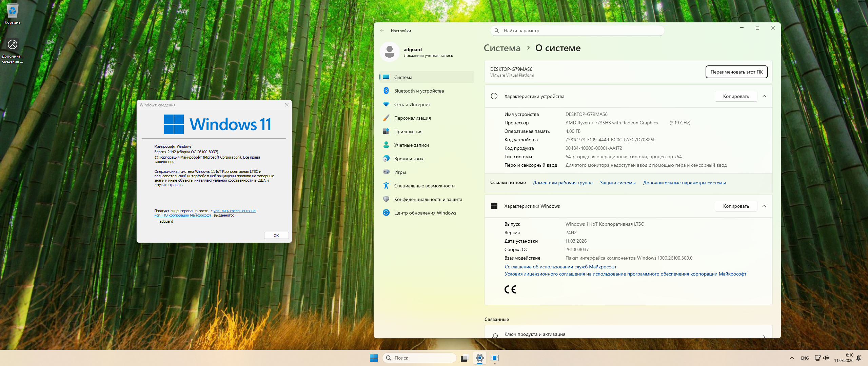The width and height of the screenshot is (868, 366).
Task: Go to Центр обновления Windows
Action: tap(425, 213)
